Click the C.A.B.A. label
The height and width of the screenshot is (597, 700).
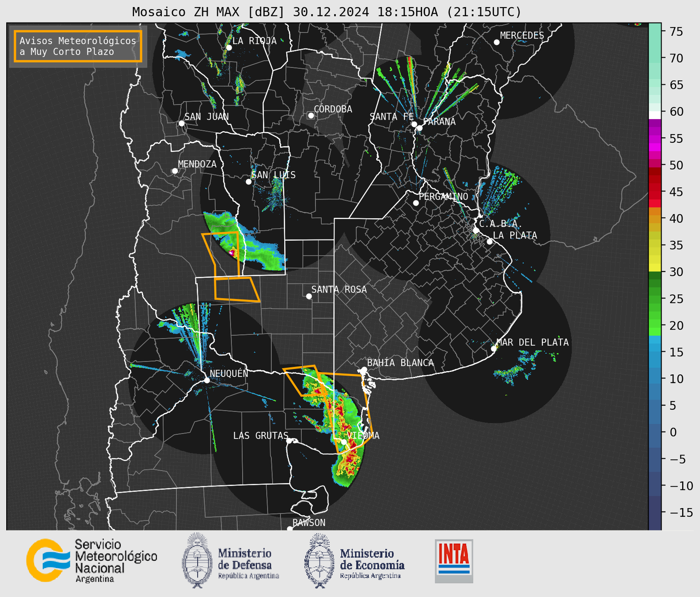tap(500, 224)
